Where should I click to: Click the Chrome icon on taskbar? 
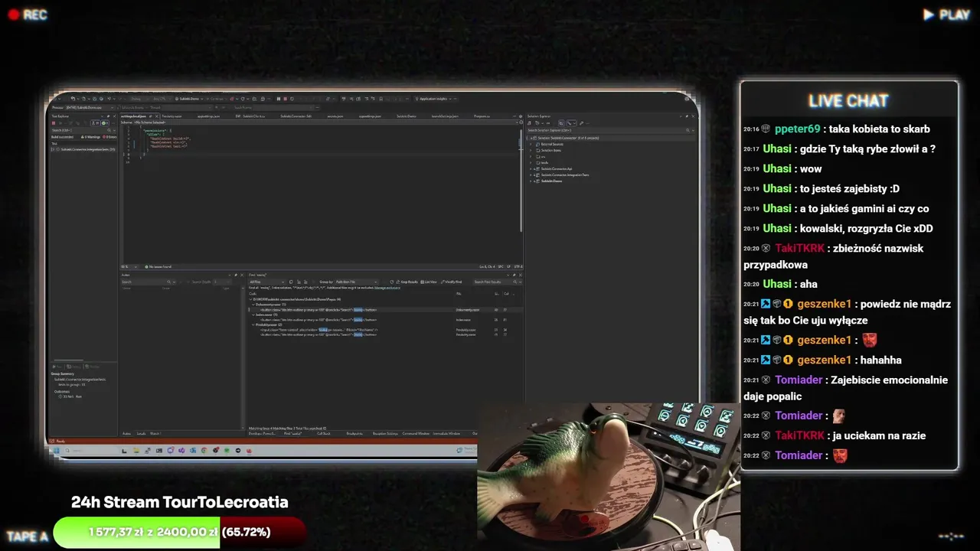point(204,450)
